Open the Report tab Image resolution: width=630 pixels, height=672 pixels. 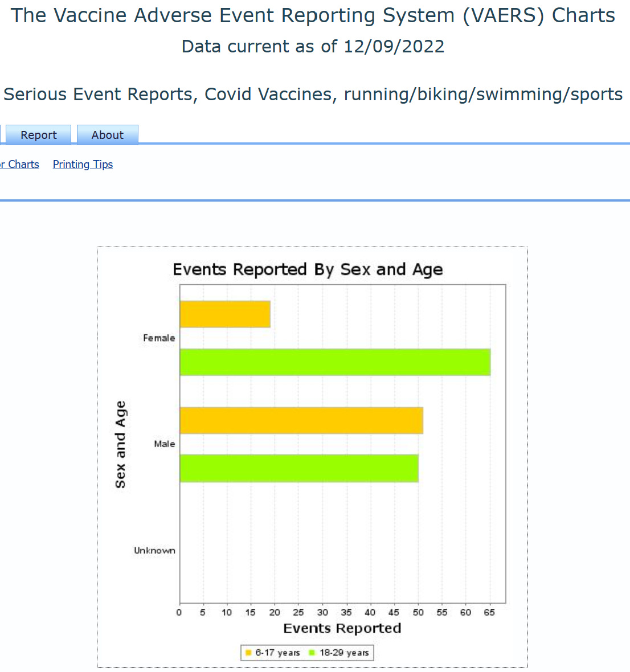tap(39, 135)
